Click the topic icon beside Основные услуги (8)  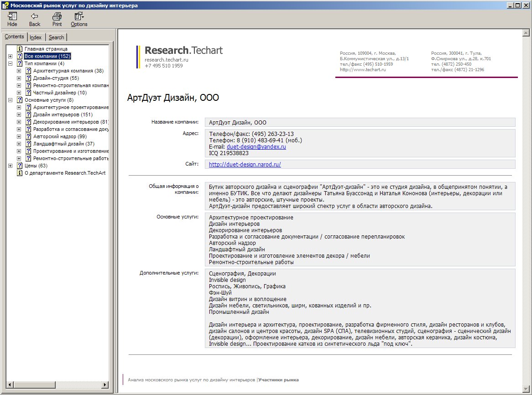[20, 100]
